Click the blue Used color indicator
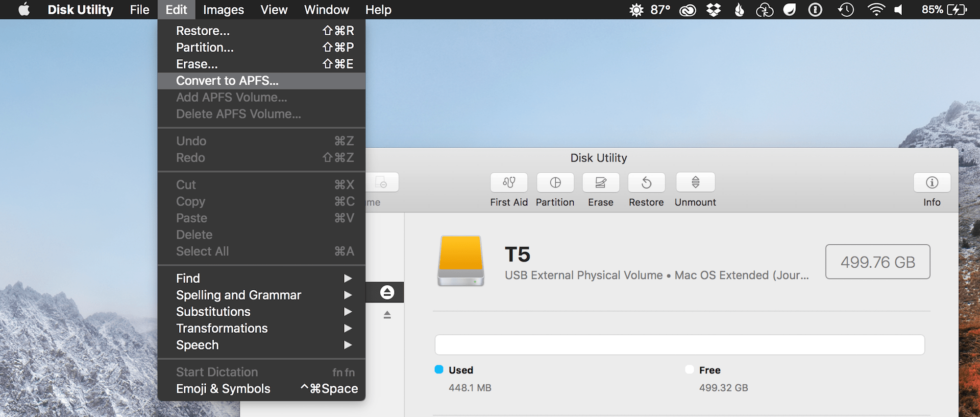Image resolution: width=980 pixels, height=417 pixels. click(439, 370)
